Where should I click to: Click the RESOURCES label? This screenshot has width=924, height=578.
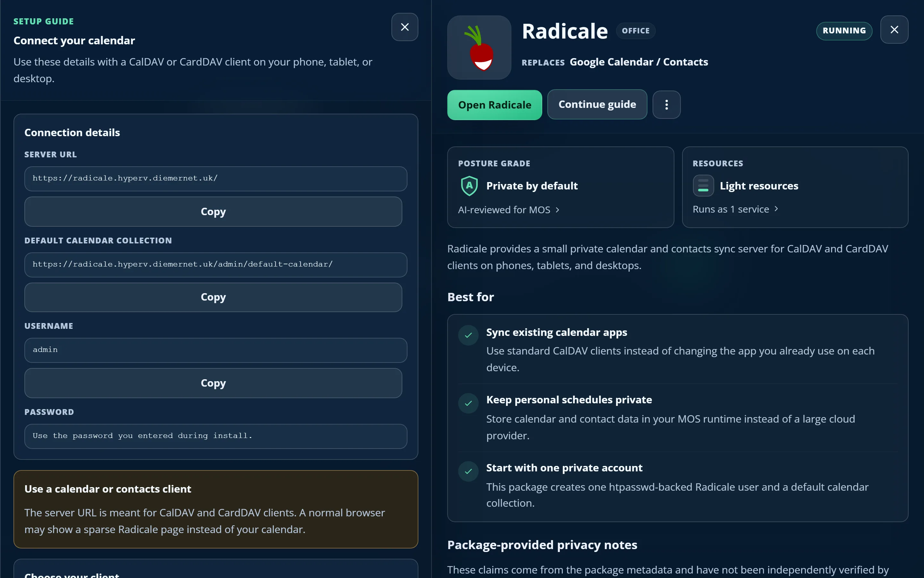717,164
